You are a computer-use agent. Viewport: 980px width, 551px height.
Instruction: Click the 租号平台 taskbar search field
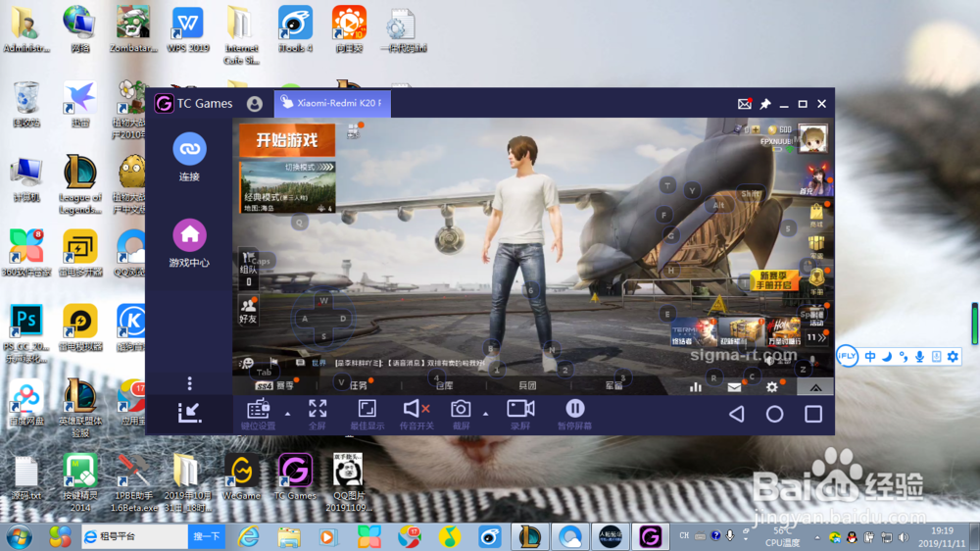tap(135, 536)
